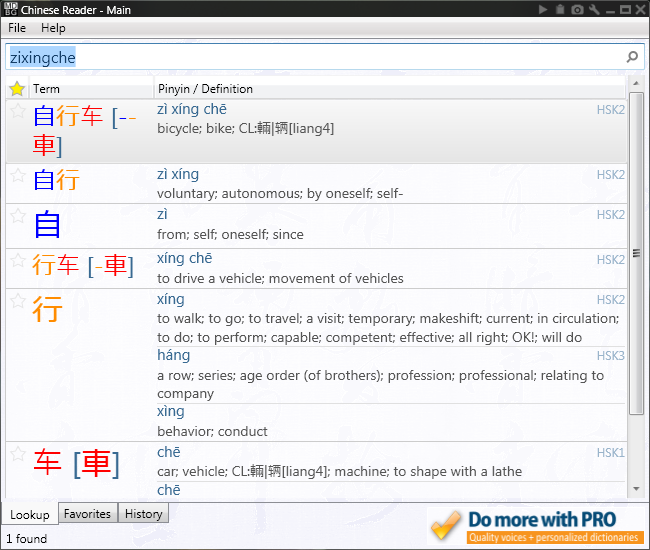Click HSK2 tag of 行车 row

tap(610, 259)
